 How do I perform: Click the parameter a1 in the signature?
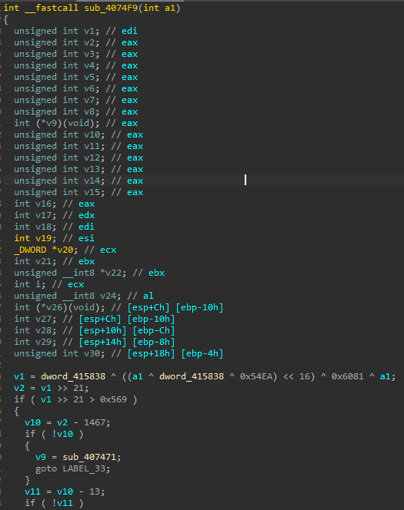[x=170, y=8]
